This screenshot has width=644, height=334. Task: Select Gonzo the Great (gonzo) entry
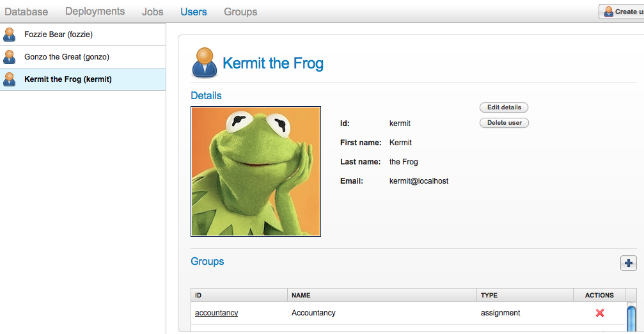pos(67,57)
